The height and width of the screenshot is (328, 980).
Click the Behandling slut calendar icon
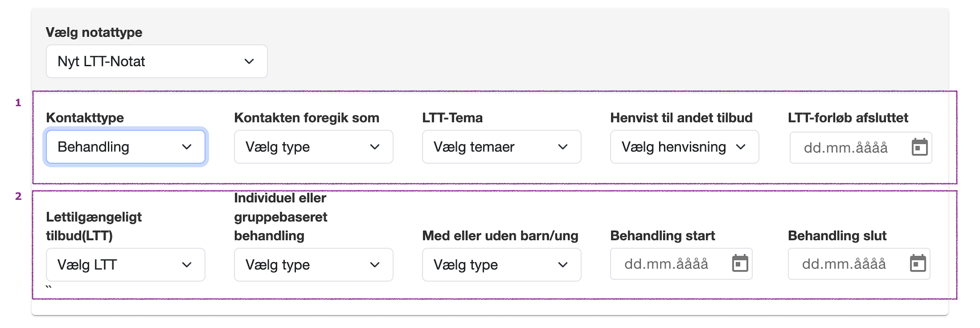coord(918,263)
